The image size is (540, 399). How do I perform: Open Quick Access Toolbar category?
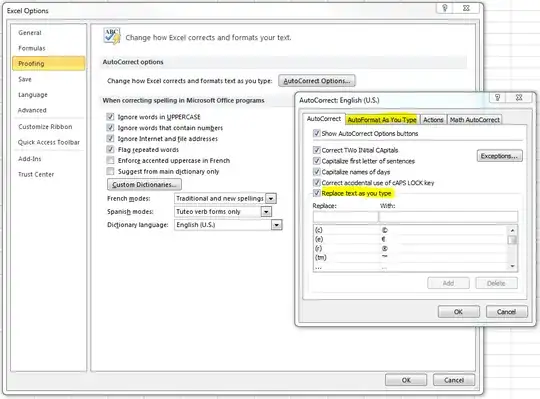(49, 142)
